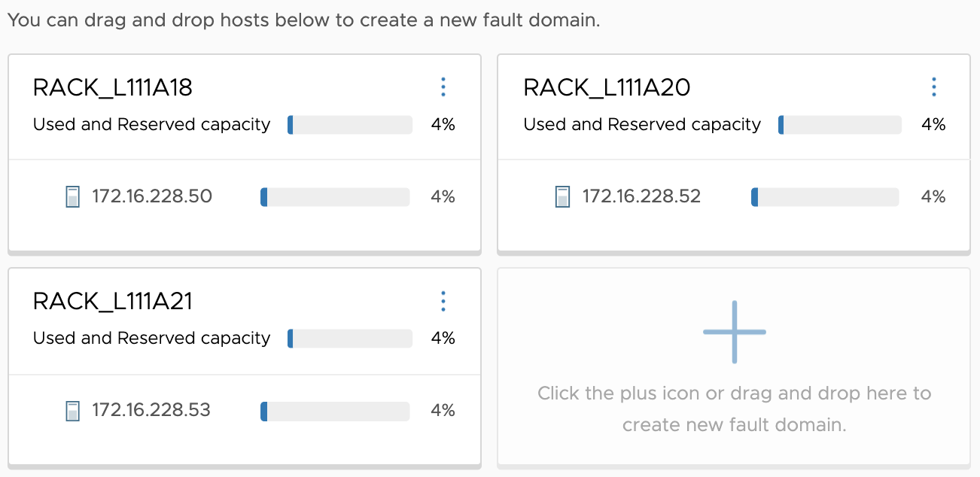Click the plus icon to create fault domain
This screenshot has height=477, width=980.
point(734,331)
